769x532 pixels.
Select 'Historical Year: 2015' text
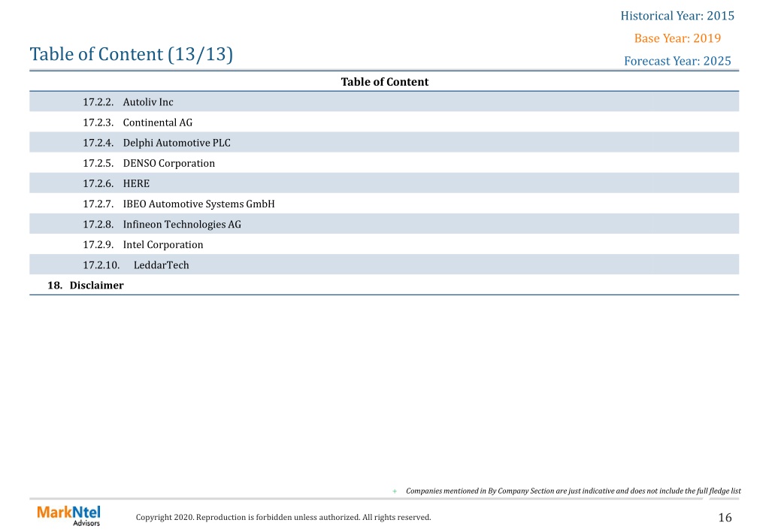tap(677, 16)
